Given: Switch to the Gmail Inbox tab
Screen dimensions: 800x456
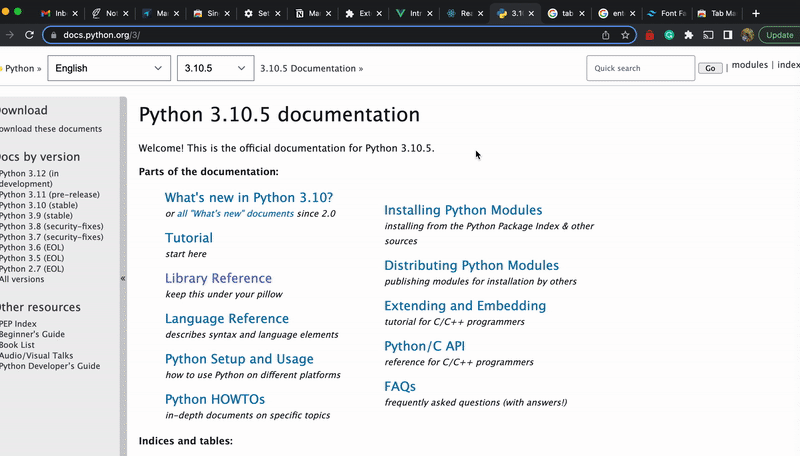Looking at the screenshot, I should tap(54, 13).
